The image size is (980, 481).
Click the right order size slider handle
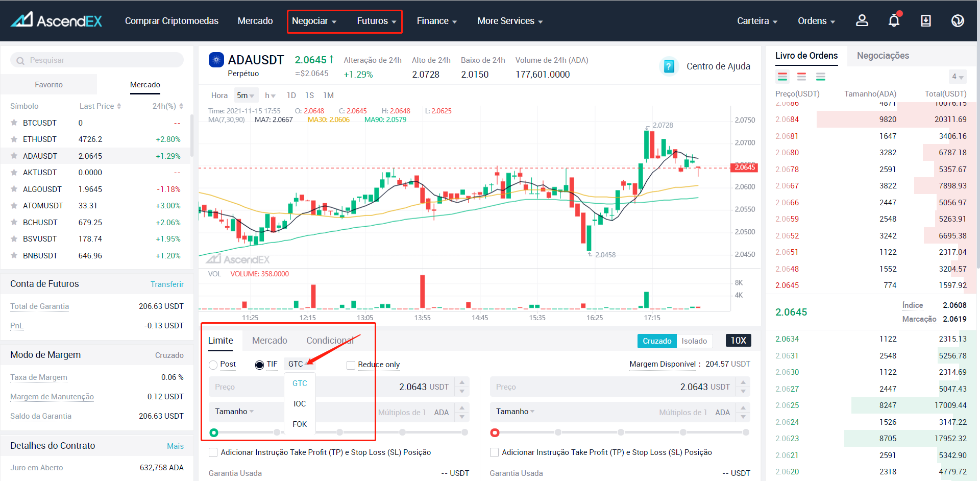495,432
